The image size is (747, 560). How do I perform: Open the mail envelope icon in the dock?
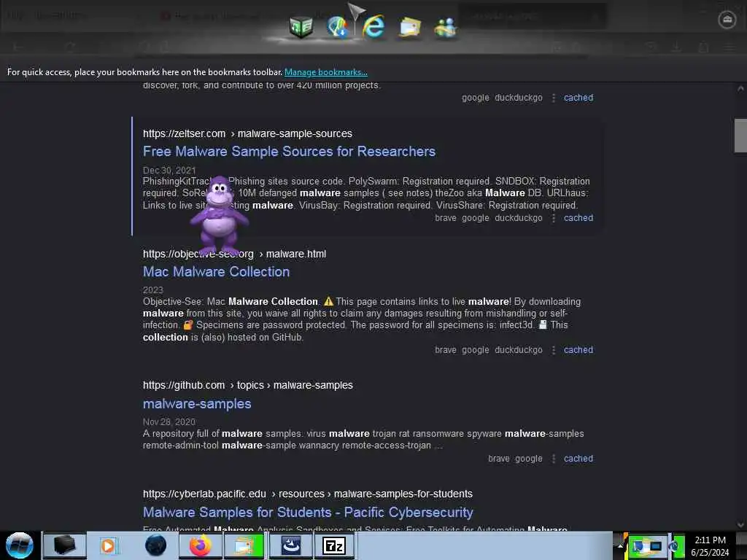(x=410, y=27)
